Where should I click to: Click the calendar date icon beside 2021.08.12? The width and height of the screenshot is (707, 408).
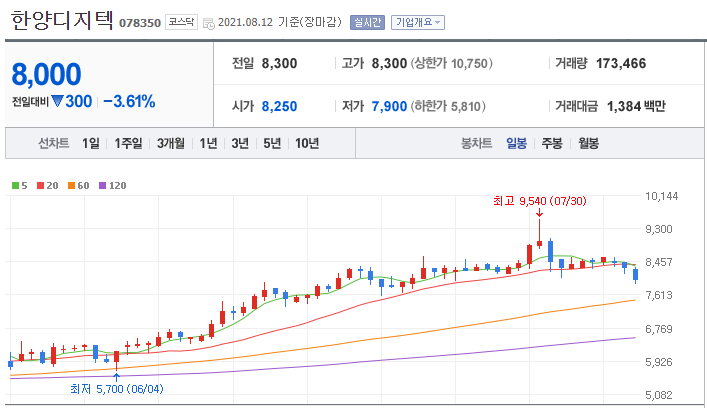[209, 23]
